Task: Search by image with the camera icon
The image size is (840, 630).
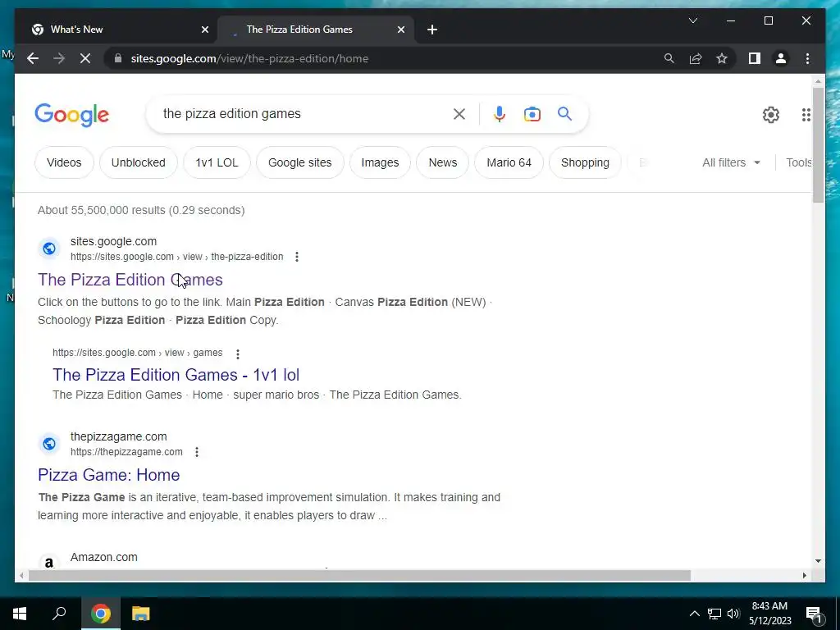Action: (532, 114)
